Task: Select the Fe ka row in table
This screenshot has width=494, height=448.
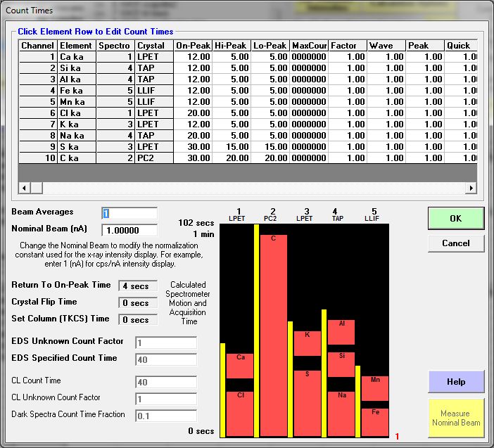Action: click(x=75, y=91)
